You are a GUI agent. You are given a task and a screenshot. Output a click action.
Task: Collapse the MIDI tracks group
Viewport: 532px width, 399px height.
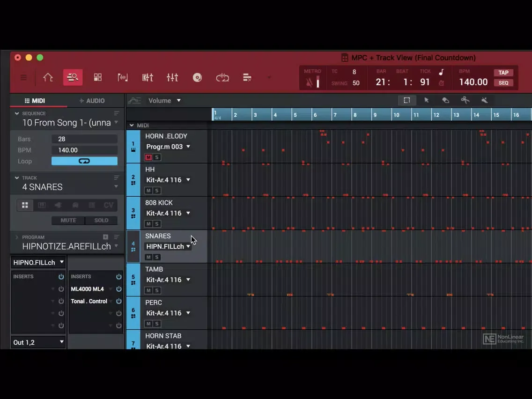click(x=132, y=125)
